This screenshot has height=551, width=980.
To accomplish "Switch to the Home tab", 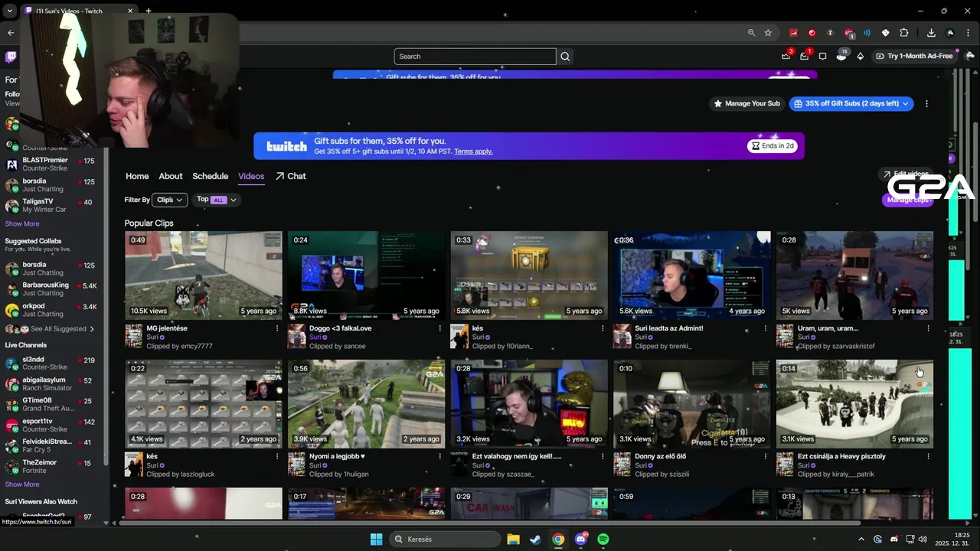I will [137, 176].
